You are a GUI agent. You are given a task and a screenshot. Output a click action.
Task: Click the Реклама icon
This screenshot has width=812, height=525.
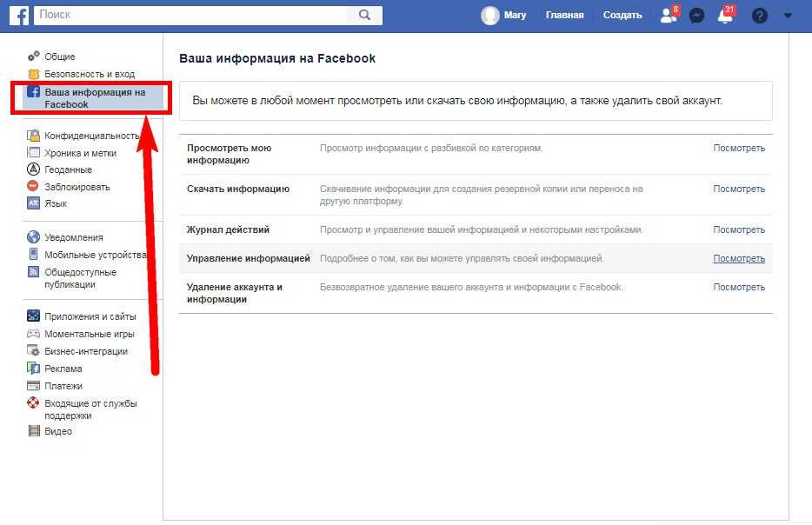click(x=33, y=369)
